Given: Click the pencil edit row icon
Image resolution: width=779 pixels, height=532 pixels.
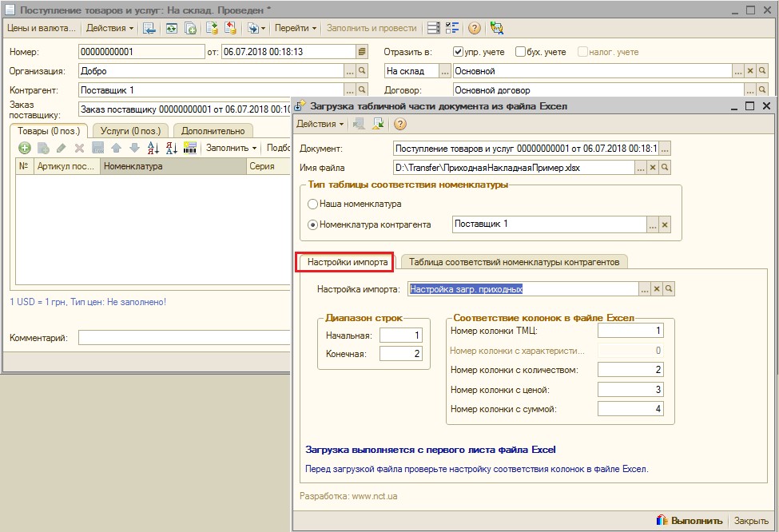Looking at the screenshot, I should (x=61, y=148).
